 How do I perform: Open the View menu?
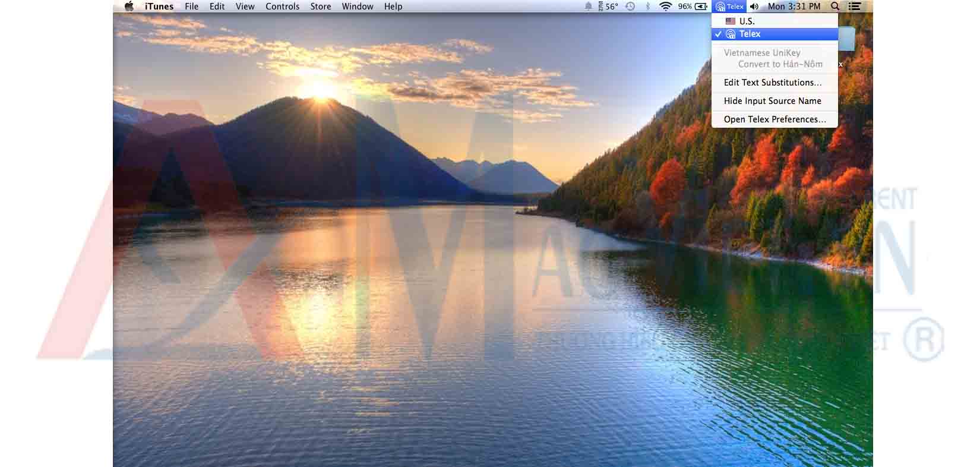click(245, 7)
